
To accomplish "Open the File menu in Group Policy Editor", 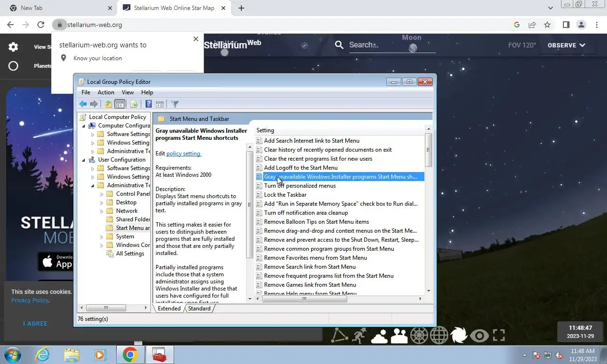I will point(86,92).
